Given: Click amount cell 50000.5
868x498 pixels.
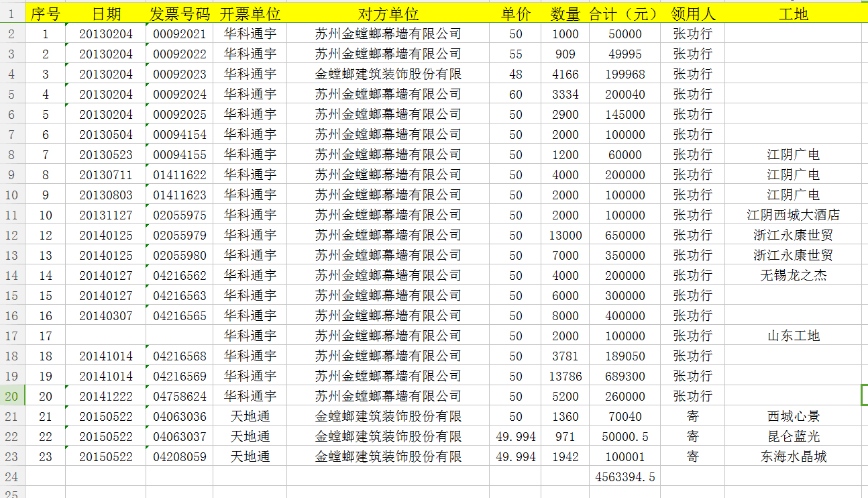Looking at the screenshot, I should [625, 436].
